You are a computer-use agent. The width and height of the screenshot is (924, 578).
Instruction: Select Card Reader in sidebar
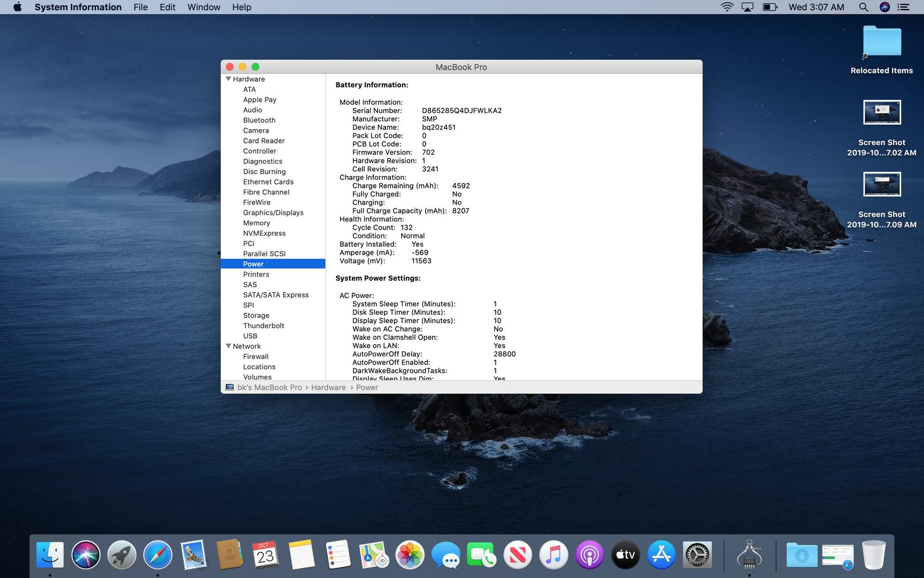(x=264, y=141)
